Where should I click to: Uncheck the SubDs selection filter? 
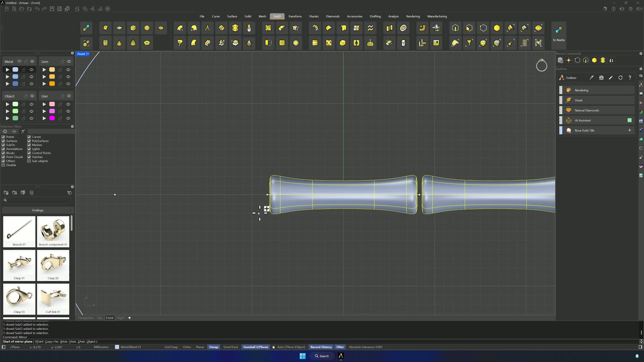pos(3,145)
